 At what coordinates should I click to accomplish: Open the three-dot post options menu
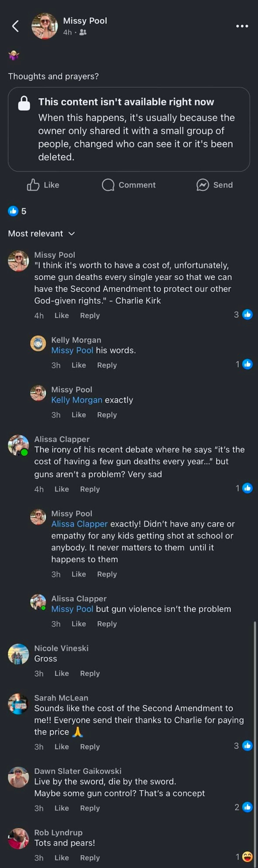click(x=242, y=26)
